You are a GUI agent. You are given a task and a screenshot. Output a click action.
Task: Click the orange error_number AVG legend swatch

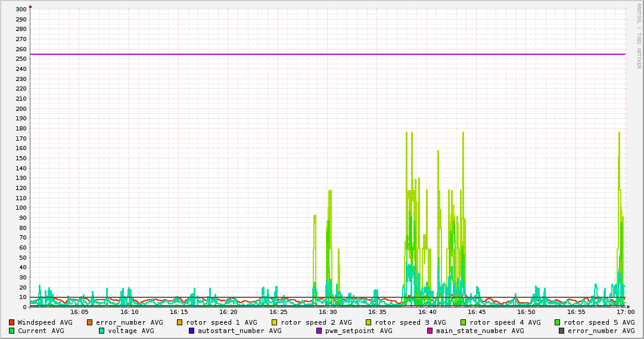tap(90, 322)
